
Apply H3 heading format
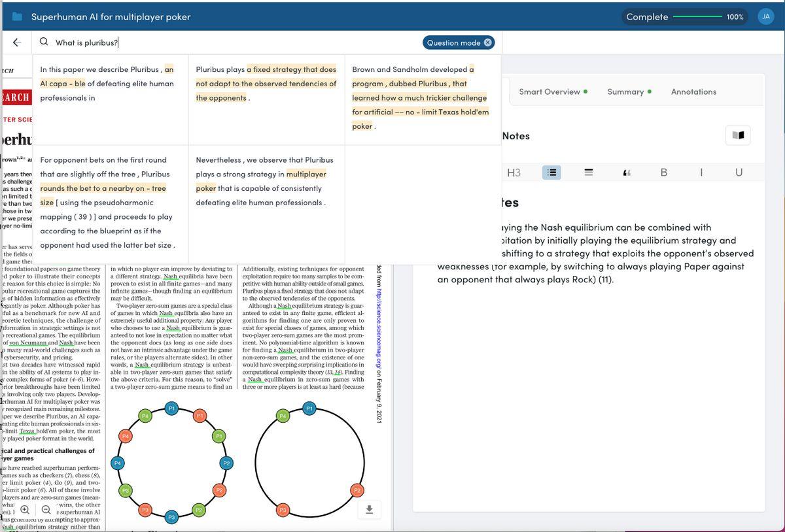tap(514, 173)
